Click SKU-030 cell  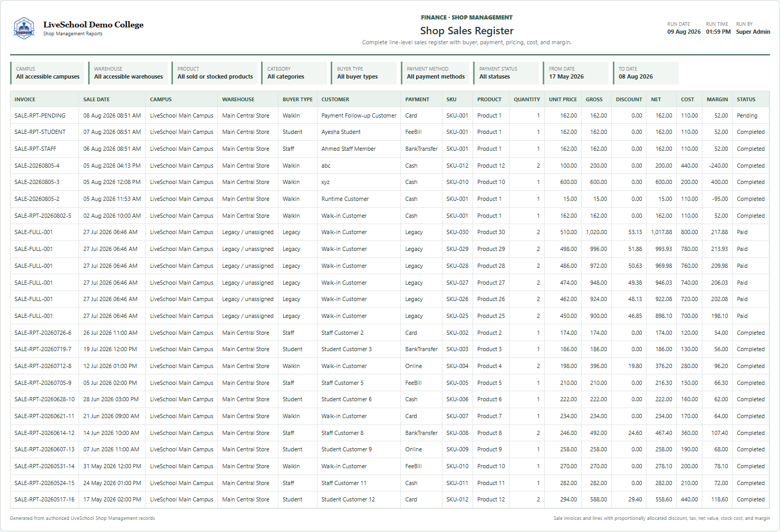(x=457, y=232)
